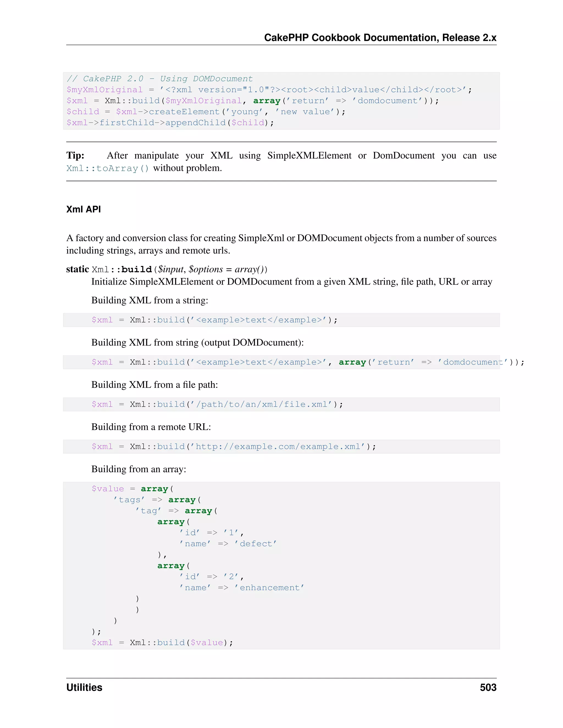Viewport: 563px width, 728px height.
Task: Click the comment '// CakePHP 2.0 - Using DOMDocument'
Action: (x=159, y=79)
